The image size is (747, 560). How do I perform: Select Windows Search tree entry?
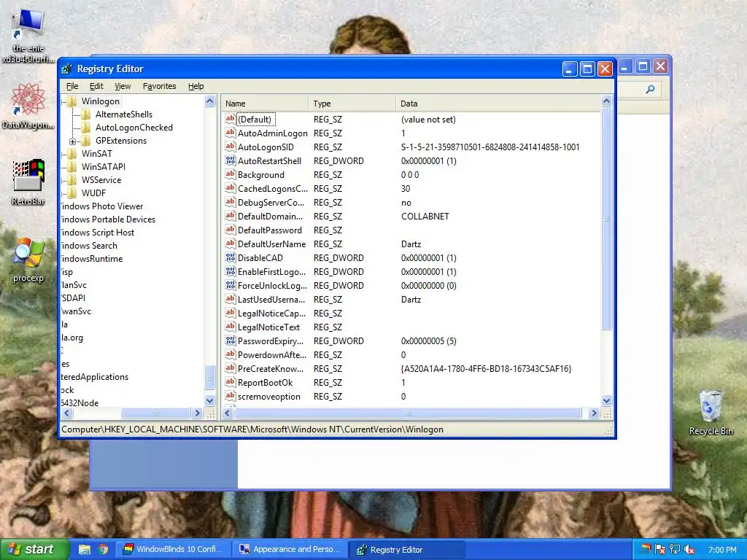89,246
